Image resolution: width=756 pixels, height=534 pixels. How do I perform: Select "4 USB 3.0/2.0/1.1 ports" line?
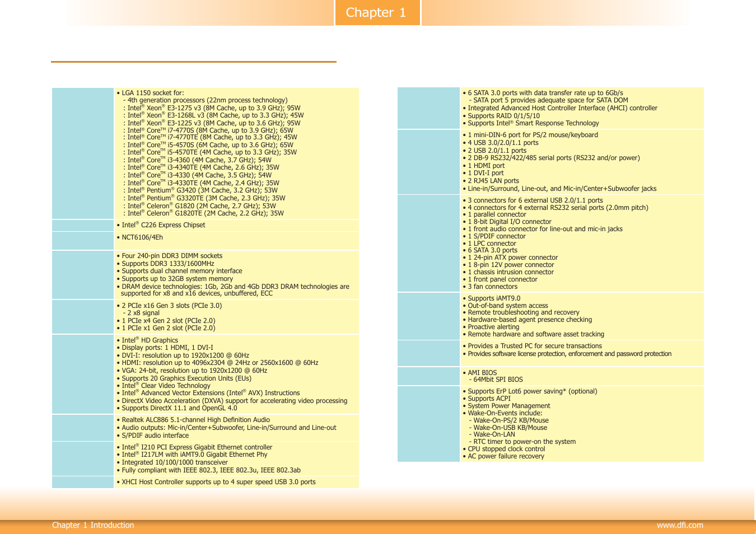[x=501, y=143]
